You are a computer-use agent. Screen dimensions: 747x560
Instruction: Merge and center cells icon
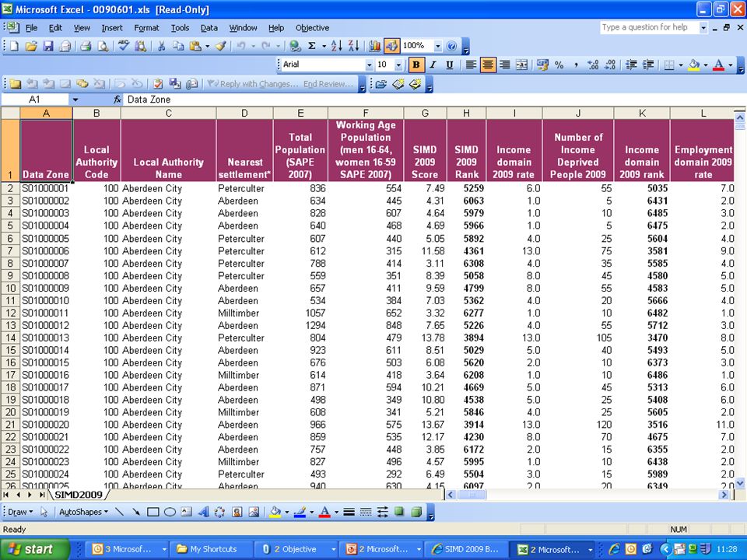pyautogui.click(x=521, y=65)
